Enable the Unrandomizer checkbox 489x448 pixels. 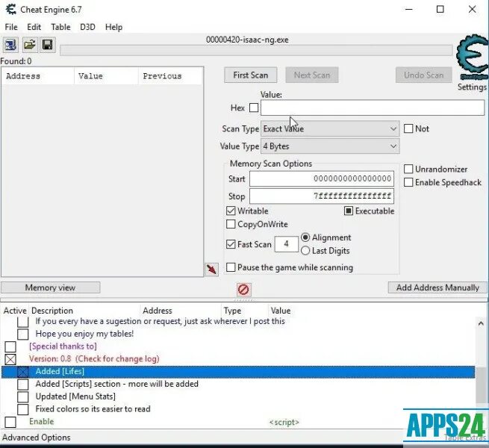408,169
